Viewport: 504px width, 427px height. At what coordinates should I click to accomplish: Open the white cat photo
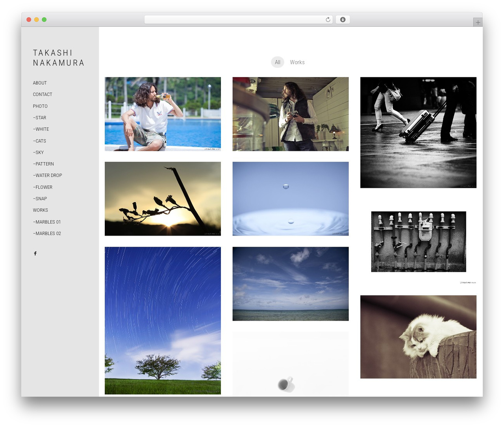(418, 337)
